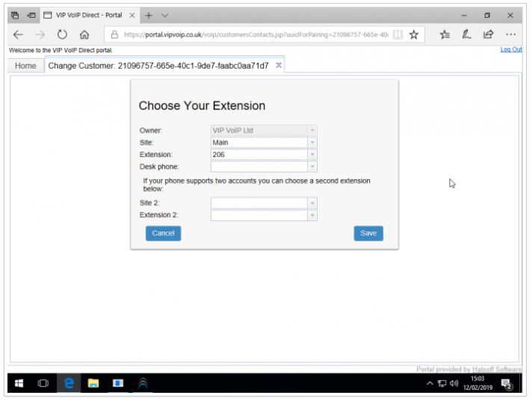Close the VIP VoIP Direct browser tab

click(132, 16)
